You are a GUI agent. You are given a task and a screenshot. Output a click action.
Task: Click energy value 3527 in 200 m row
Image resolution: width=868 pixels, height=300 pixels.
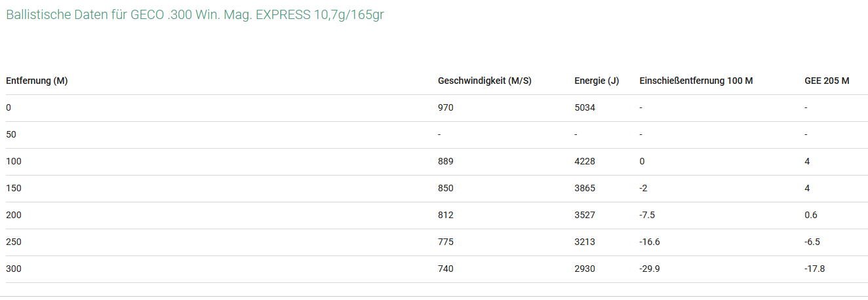tap(585, 215)
